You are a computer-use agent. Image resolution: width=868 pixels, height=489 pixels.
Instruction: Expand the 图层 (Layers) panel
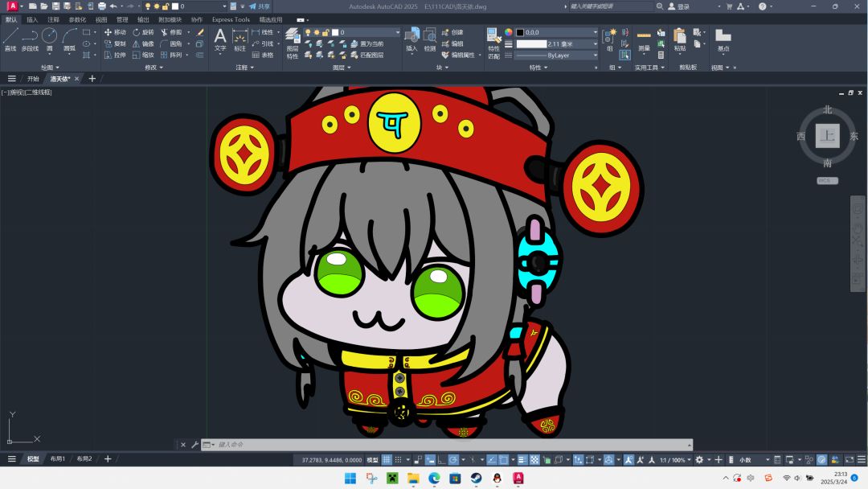coord(342,68)
